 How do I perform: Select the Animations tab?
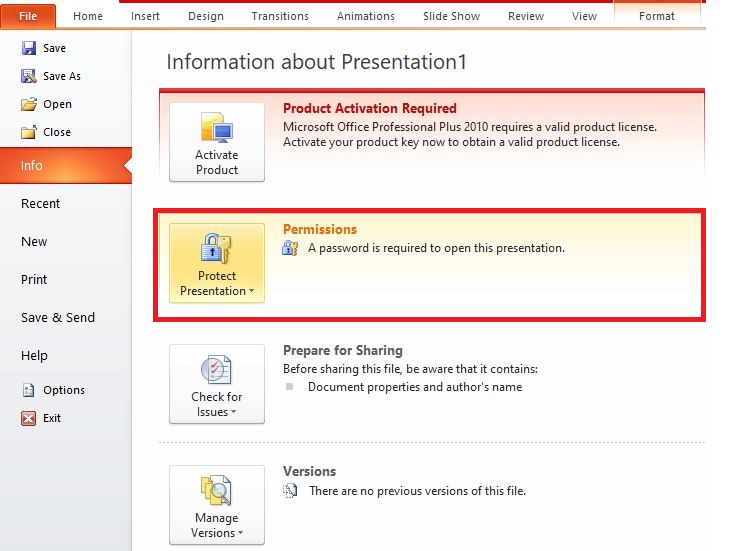tap(366, 16)
